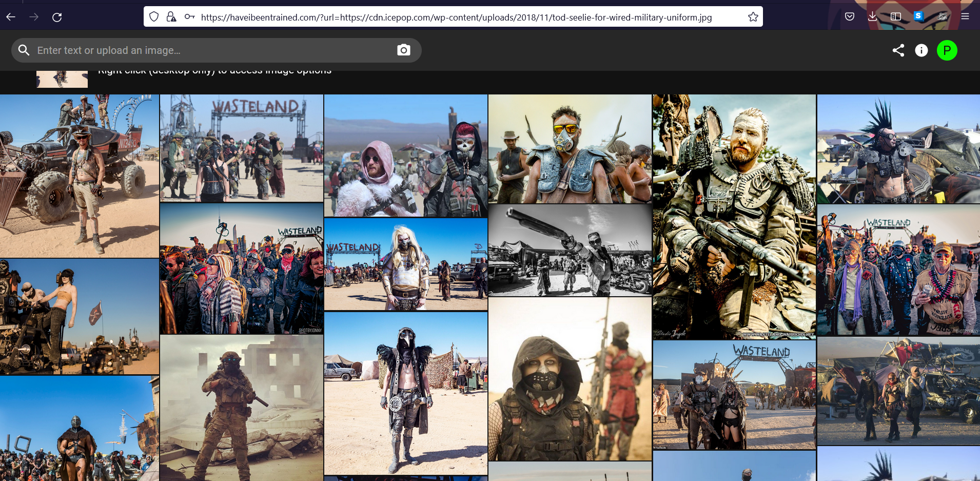Open blue S extension icon
Viewport: 980px width, 481px height.
[x=918, y=16]
